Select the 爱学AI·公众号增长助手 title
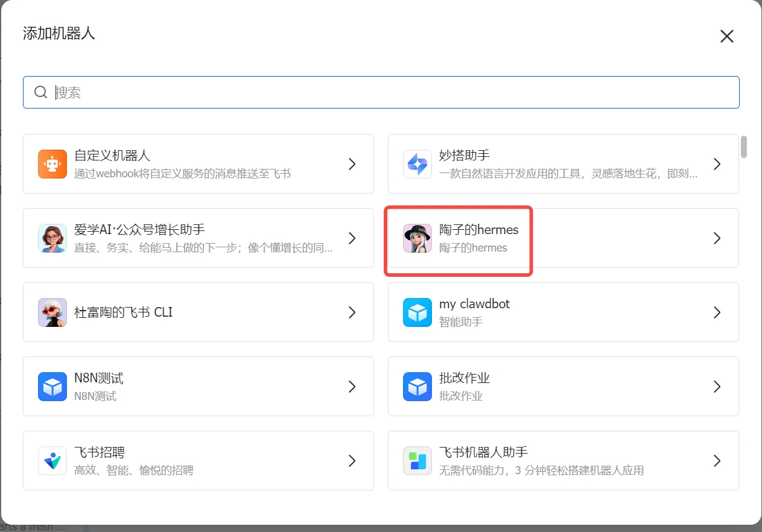This screenshot has width=762, height=532. pos(140,230)
